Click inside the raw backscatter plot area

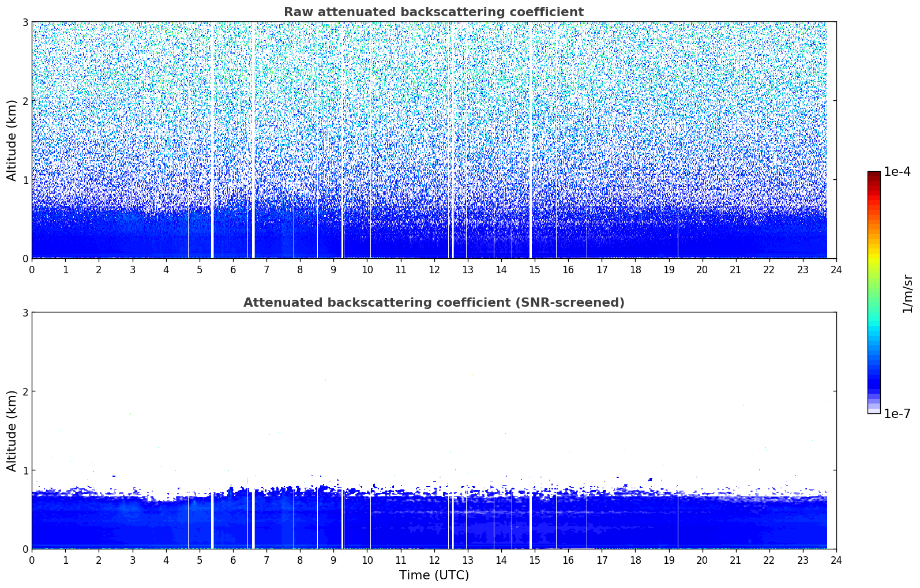[434, 140]
